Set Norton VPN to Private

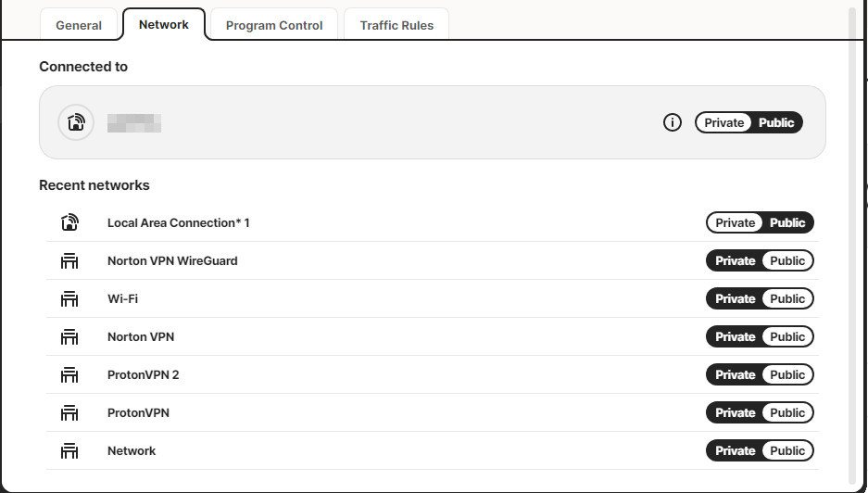pos(736,337)
